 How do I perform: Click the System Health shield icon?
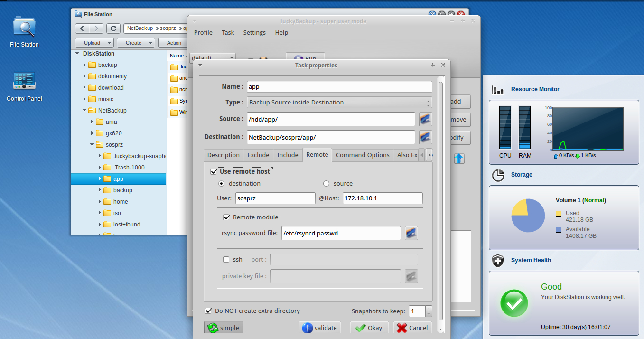[x=498, y=261]
